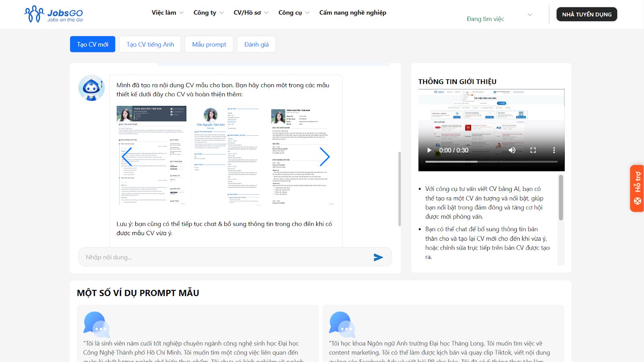Play the introduction video
644x362 pixels.
429,150
